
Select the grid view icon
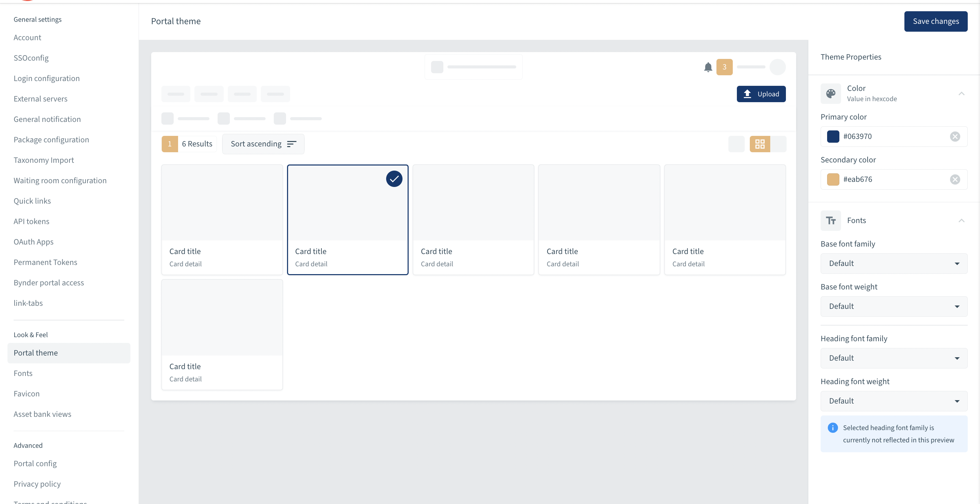point(760,144)
